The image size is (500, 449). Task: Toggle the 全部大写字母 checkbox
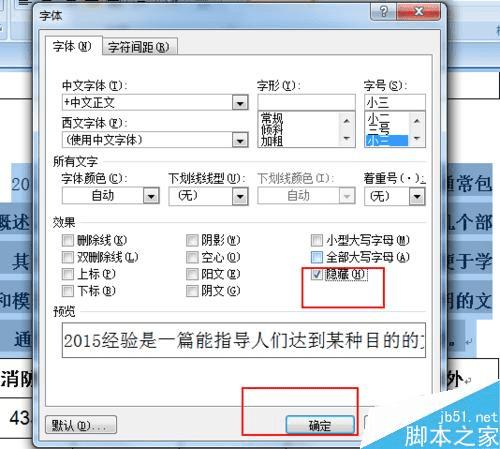click(x=316, y=257)
